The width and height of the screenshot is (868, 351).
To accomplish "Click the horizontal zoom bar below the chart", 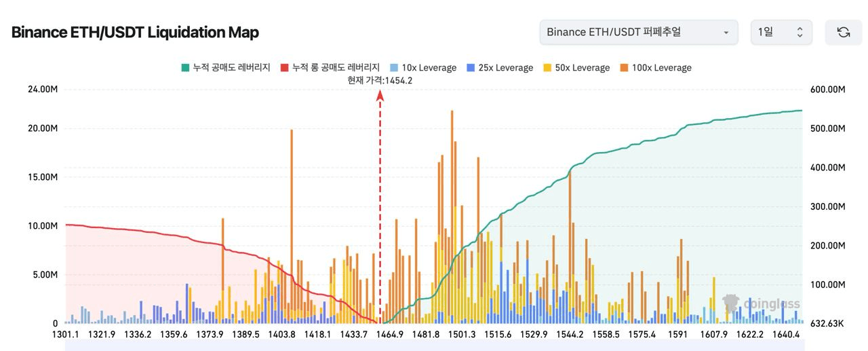I will pos(434,346).
